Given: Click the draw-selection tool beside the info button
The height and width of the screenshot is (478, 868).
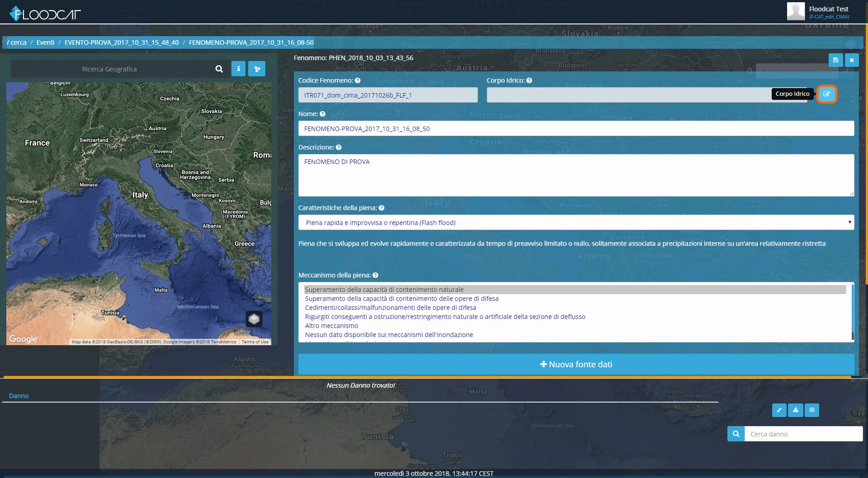Looking at the screenshot, I should pos(257,69).
